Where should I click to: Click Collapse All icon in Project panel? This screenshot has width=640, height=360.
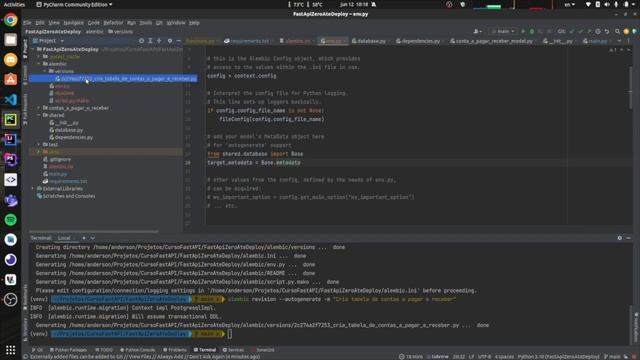coord(159,41)
